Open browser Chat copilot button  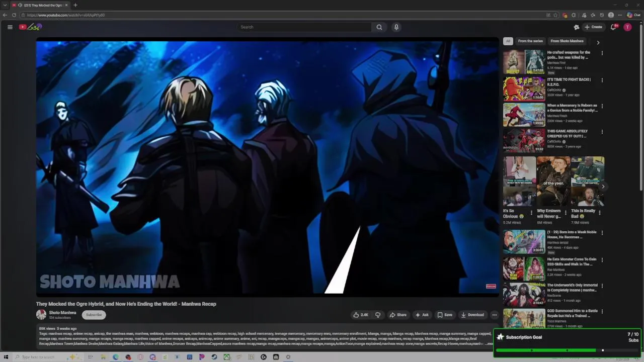[633, 15]
